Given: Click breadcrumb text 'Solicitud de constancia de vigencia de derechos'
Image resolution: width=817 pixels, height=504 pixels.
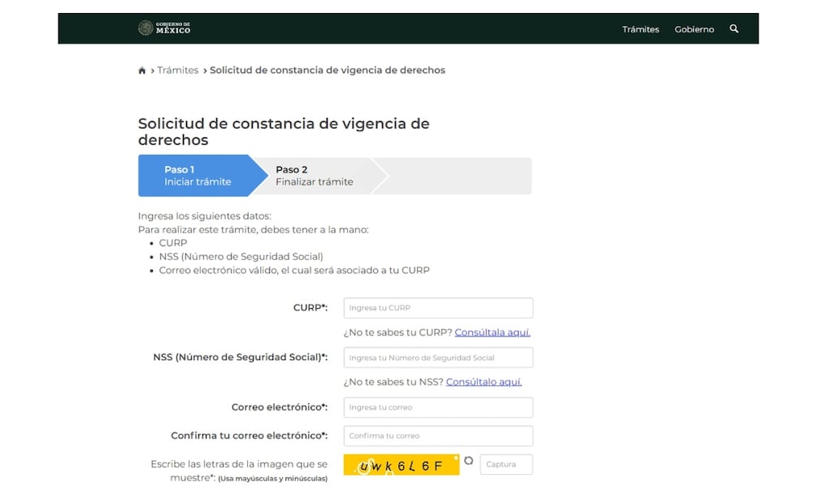Looking at the screenshot, I should pyautogui.click(x=328, y=70).
